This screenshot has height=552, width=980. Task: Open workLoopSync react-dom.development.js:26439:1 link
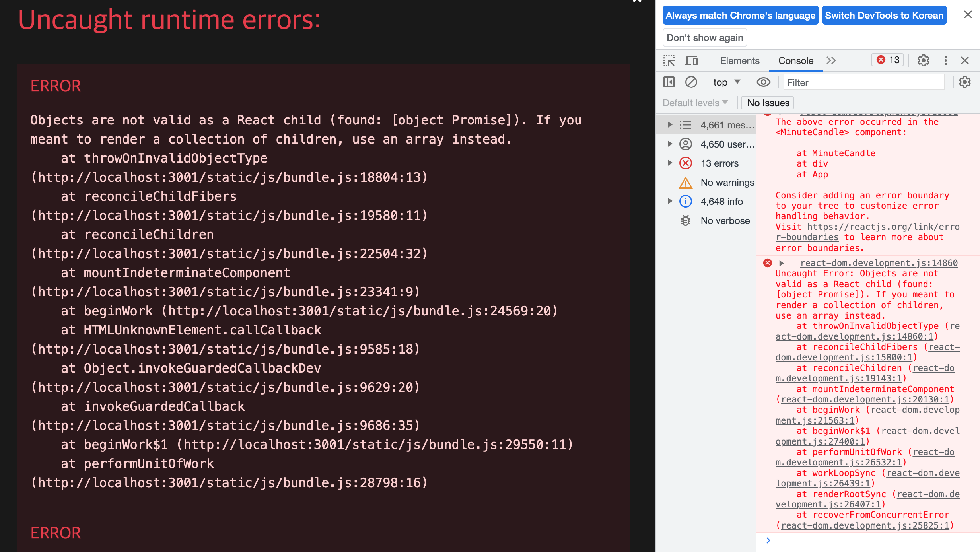[867, 478]
